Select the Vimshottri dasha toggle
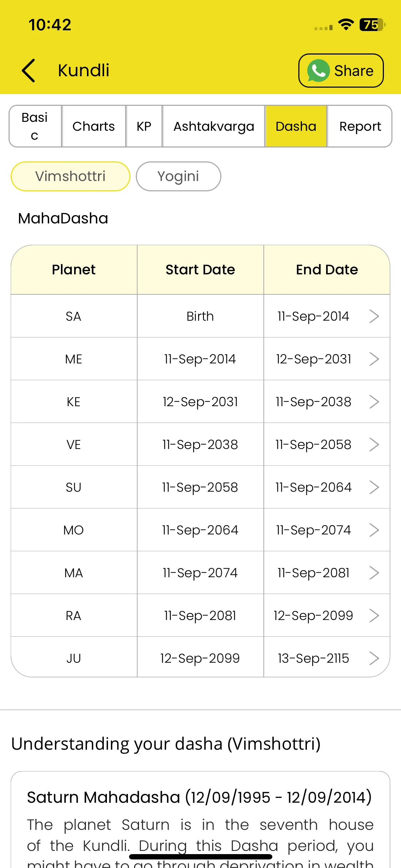This screenshot has height=868, width=401. pyautogui.click(x=71, y=176)
